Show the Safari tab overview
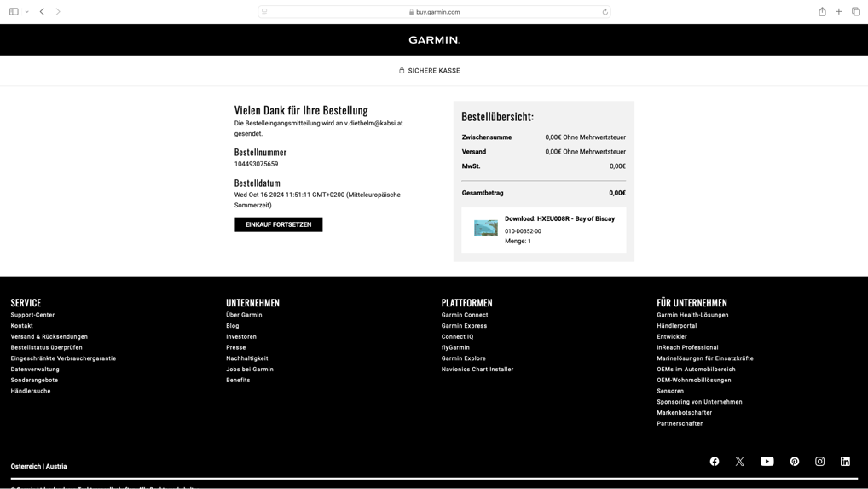This screenshot has height=489, width=868. (x=856, y=12)
